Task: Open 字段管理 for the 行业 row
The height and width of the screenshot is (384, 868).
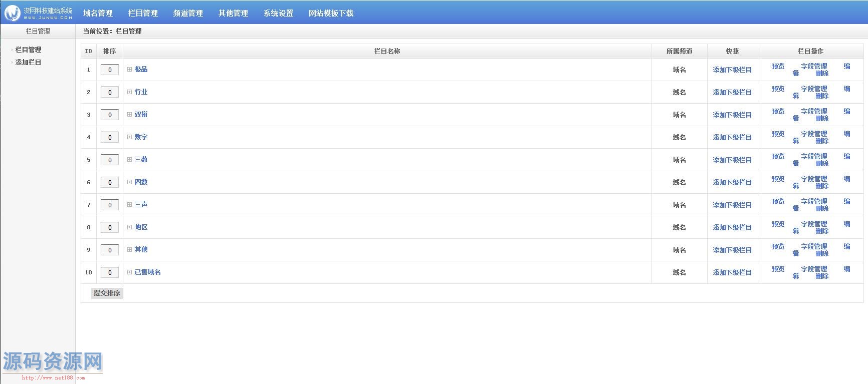Action: 814,89
